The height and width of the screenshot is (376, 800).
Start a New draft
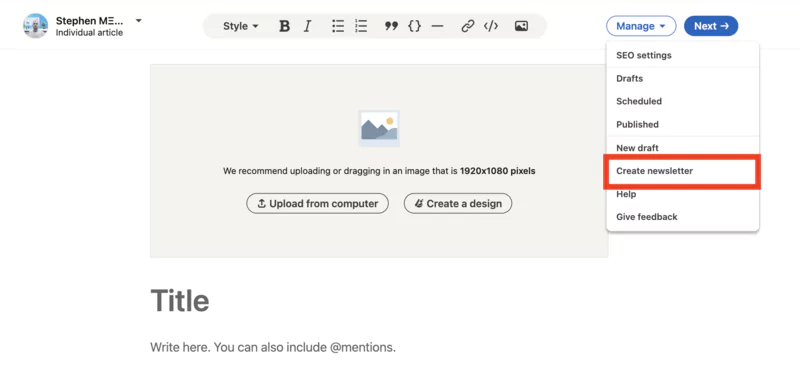tap(682, 148)
